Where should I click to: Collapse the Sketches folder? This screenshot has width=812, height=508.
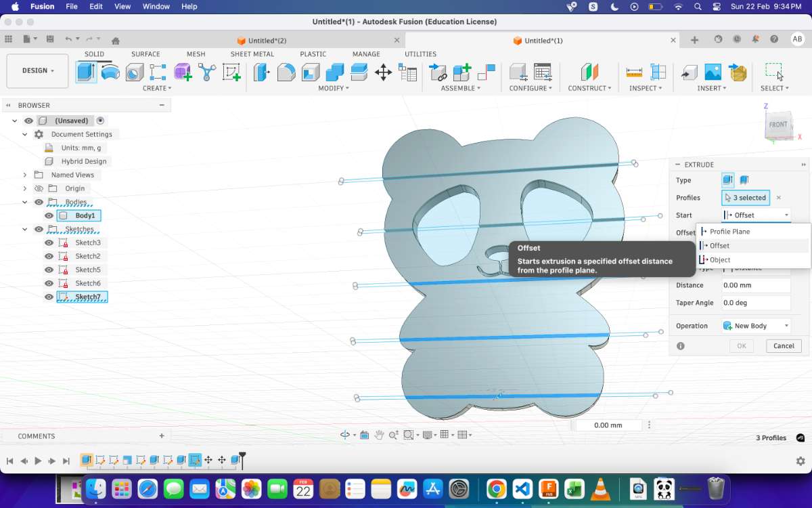[25, 229]
